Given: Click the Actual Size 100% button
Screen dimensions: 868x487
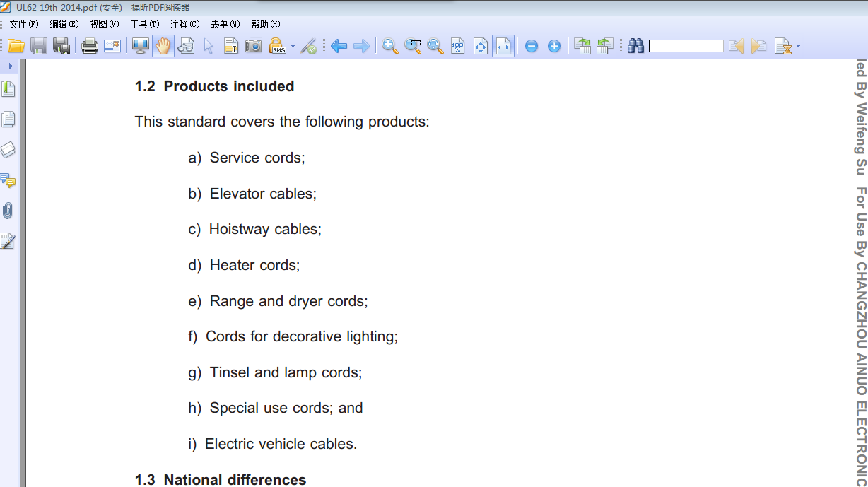Looking at the screenshot, I should pyautogui.click(x=458, y=47).
